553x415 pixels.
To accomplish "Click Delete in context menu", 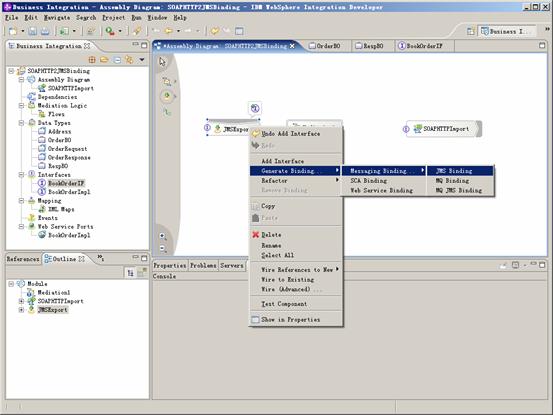I will [x=296, y=235].
